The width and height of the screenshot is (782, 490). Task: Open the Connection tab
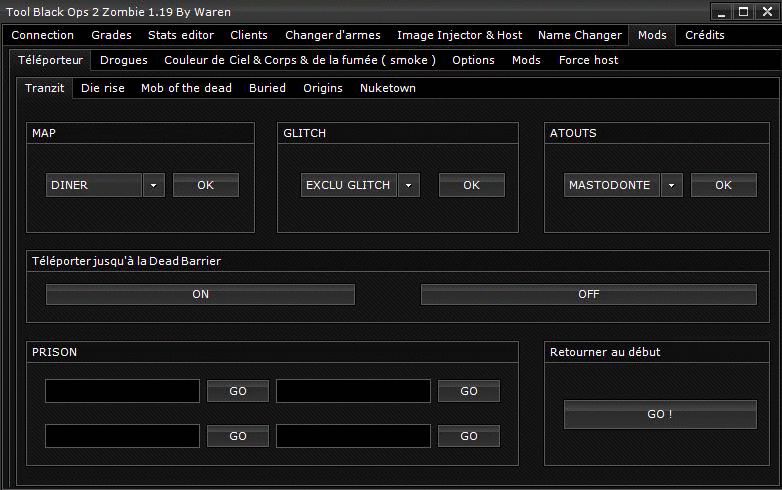point(42,35)
